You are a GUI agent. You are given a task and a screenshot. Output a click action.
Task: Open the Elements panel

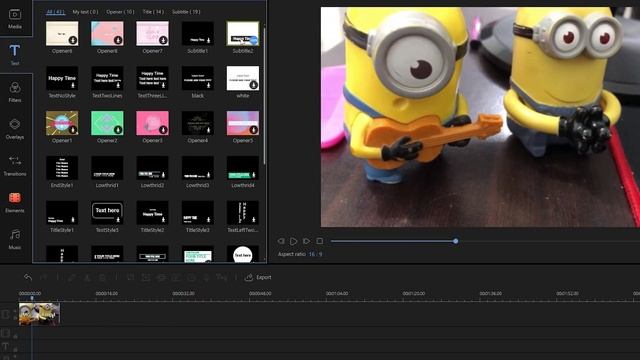coord(15,202)
